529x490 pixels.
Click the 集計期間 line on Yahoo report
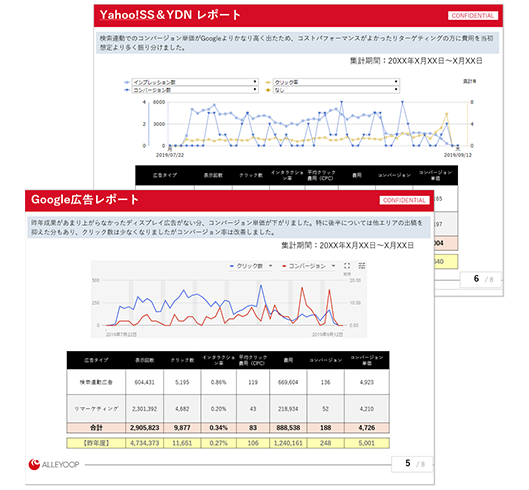click(x=416, y=61)
